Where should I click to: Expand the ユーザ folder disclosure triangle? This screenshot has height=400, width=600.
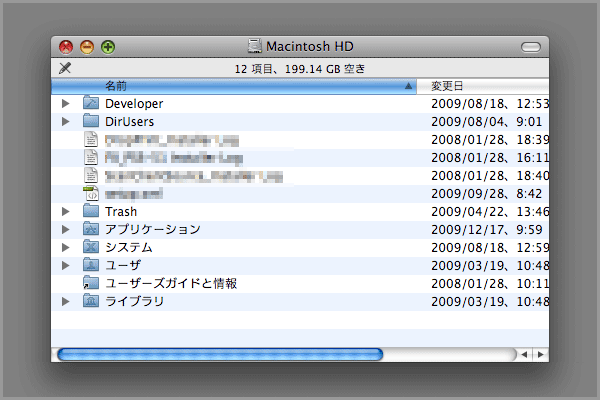click(65, 265)
